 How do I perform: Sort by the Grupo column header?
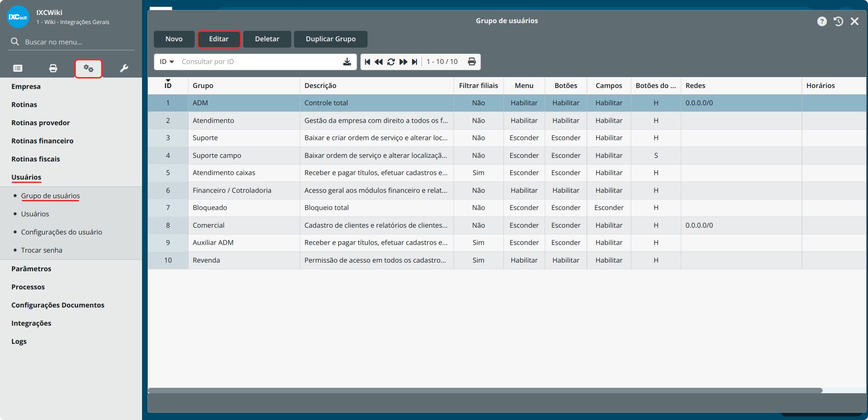(244, 86)
